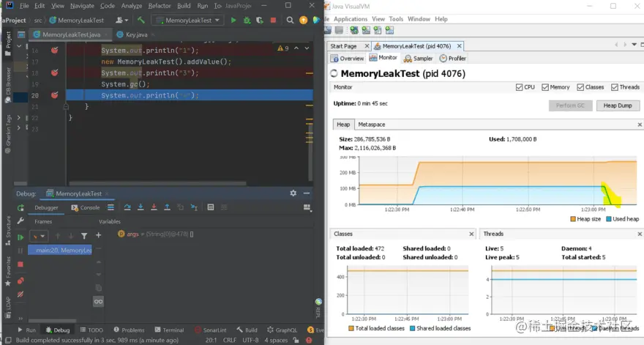
Task: Open Terminal tool window button
Action: 169,330
